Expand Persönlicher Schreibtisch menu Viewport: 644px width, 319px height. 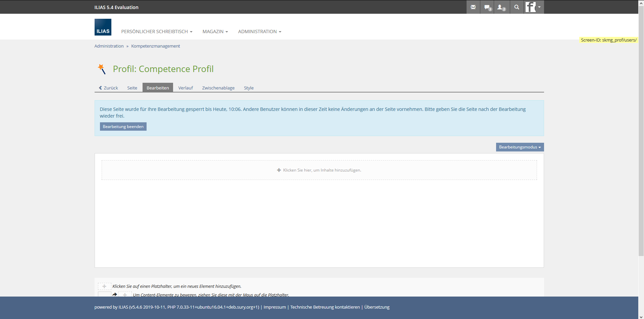157,31
